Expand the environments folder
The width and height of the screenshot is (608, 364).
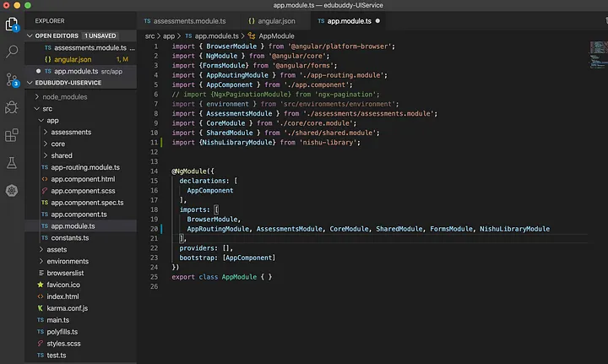pos(68,261)
